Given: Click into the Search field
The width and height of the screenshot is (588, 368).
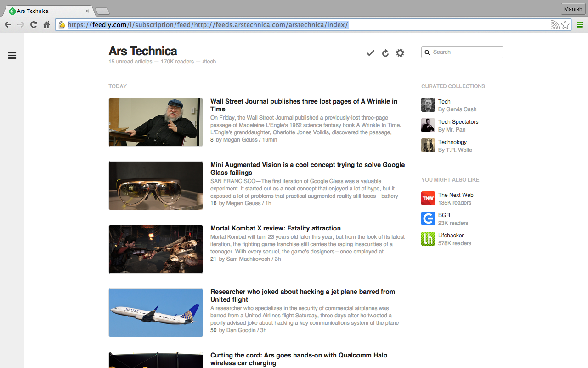Looking at the screenshot, I should tap(462, 52).
